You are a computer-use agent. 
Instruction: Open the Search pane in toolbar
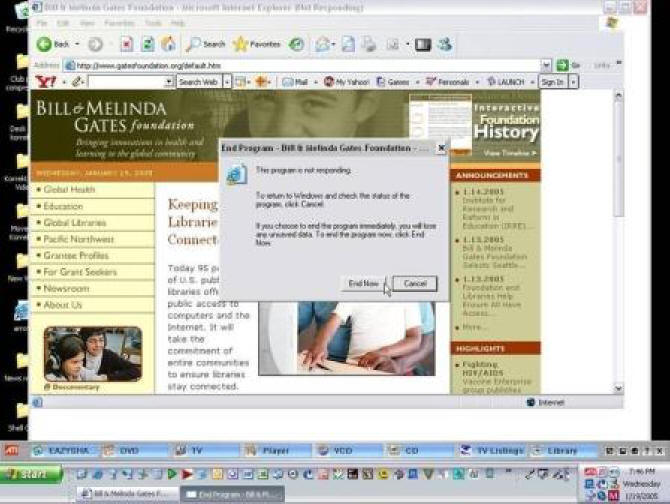pyautogui.click(x=207, y=44)
